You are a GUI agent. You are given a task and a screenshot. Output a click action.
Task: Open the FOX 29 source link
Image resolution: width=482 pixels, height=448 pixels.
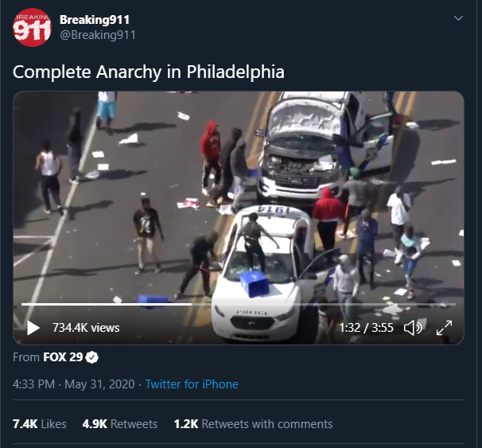tap(63, 357)
